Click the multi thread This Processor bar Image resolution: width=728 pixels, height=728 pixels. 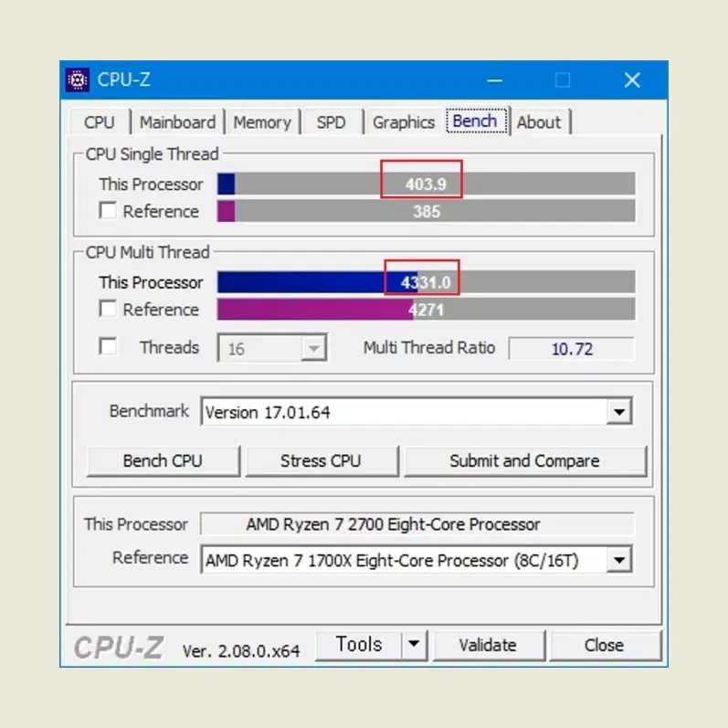427,282
